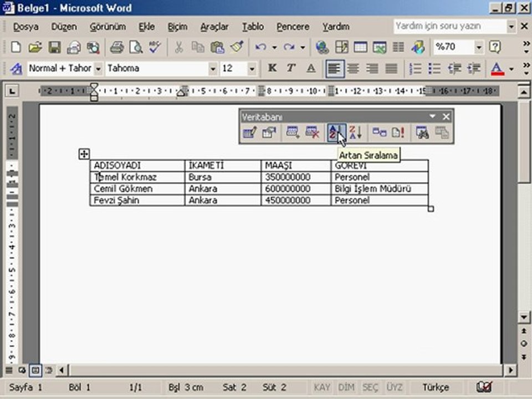Click the print icon in the standard toolbar
The width and height of the screenshot is (532, 399).
tap(117, 47)
